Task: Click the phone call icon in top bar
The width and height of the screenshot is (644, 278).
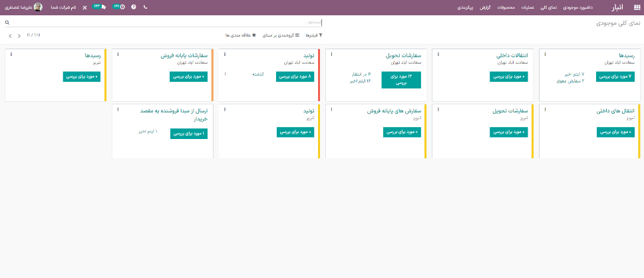Action: (x=146, y=7)
